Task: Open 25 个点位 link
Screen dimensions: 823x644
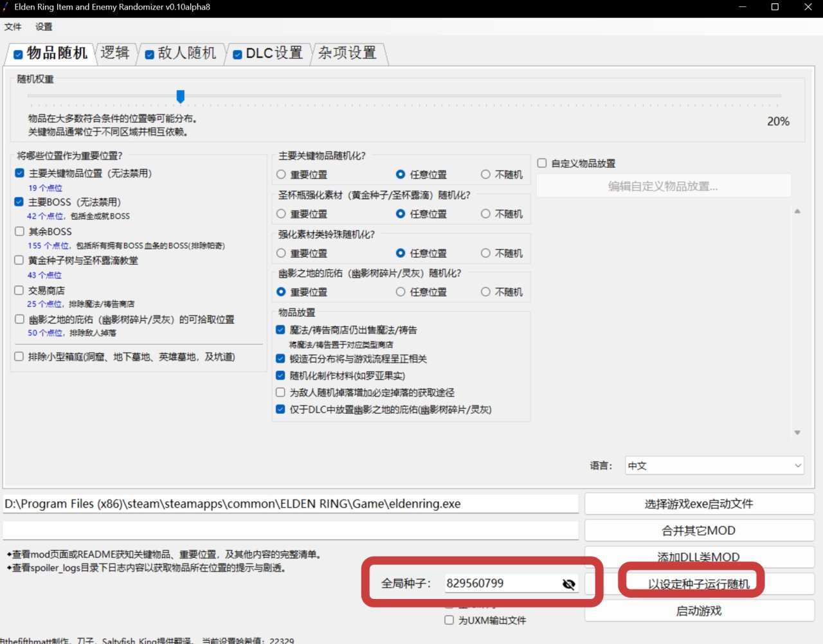Action: coord(44,304)
